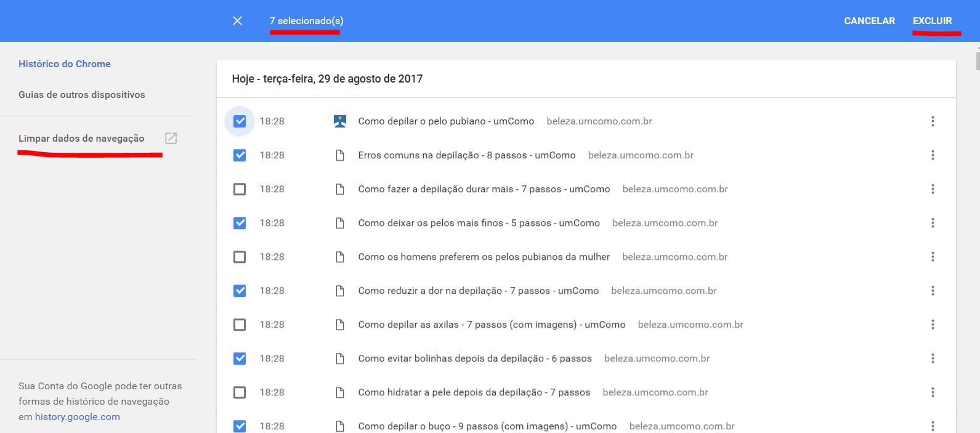The height and width of the screenshot is (433, 980).
Task: Uncheck the Como depilar o pelo pubiano entry
Action: point(240,121)
